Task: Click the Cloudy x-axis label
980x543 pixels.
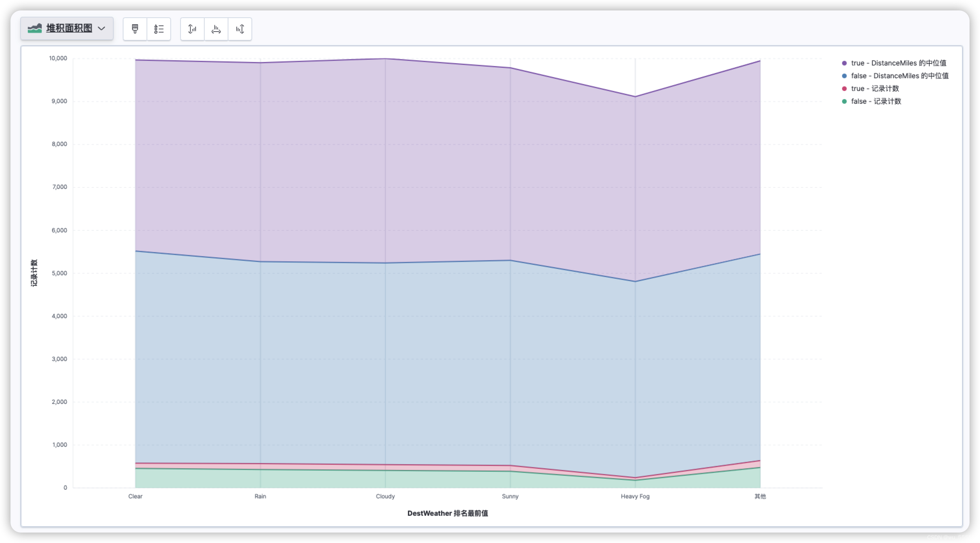Action: [385, 496]
